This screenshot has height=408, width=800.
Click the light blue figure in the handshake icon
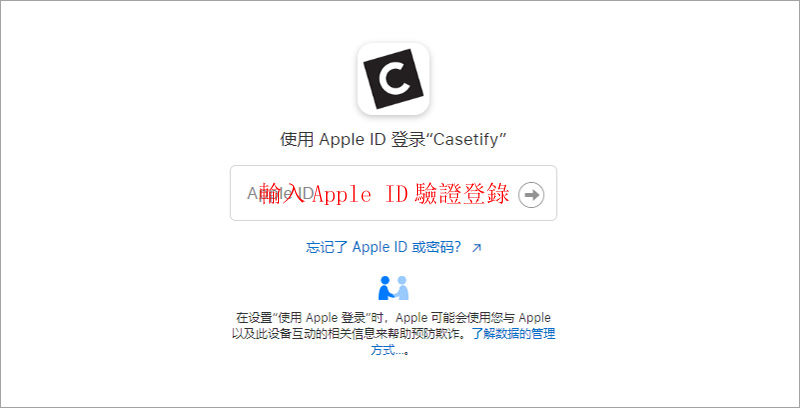pyautogui.click(x=402, y=288)
